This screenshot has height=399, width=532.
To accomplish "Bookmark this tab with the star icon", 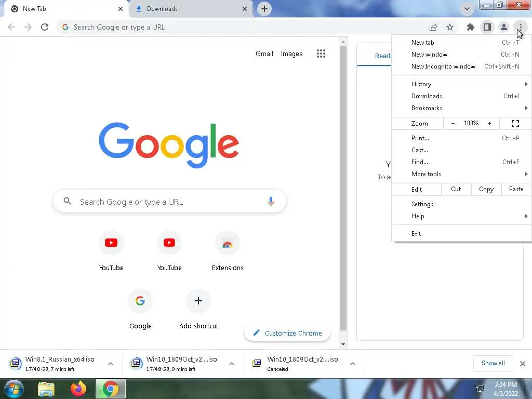I will coord(450,27).
